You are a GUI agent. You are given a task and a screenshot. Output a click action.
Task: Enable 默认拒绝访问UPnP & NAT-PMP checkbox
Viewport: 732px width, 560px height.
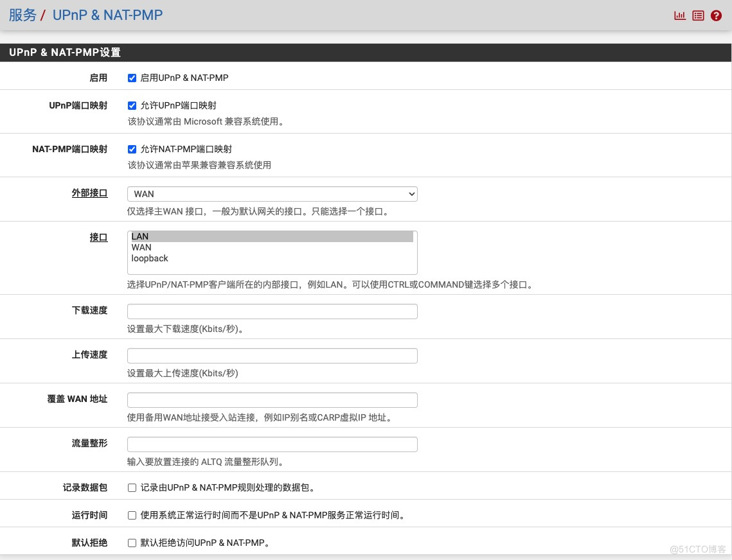click(132, 543)
